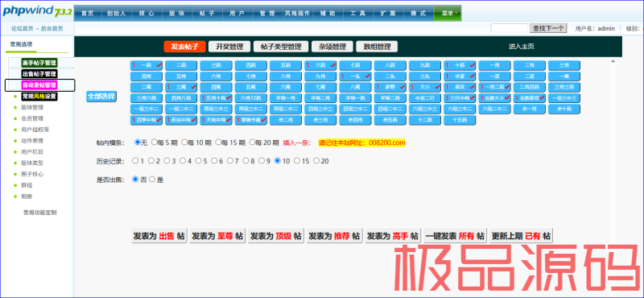Screen dimensions: 644x298
Task: Toggle the 合数单双 category button
Action: click(530, 98)
